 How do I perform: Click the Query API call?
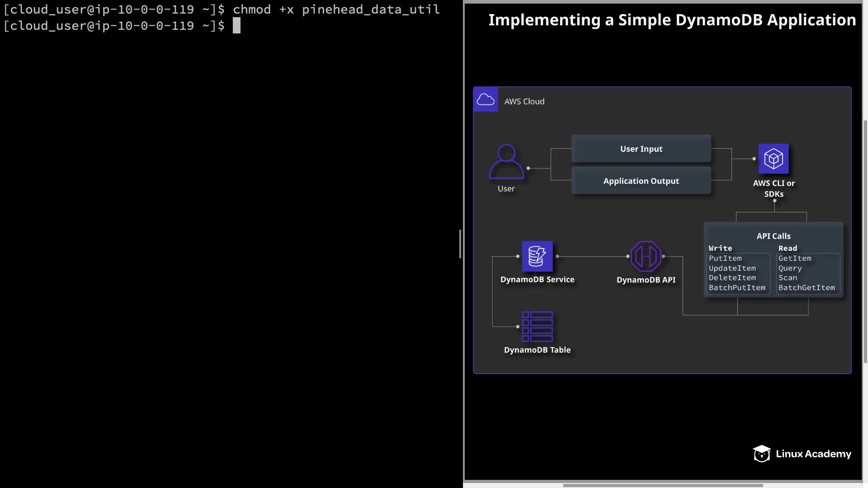pyautogui.click(x=790, y=268)
